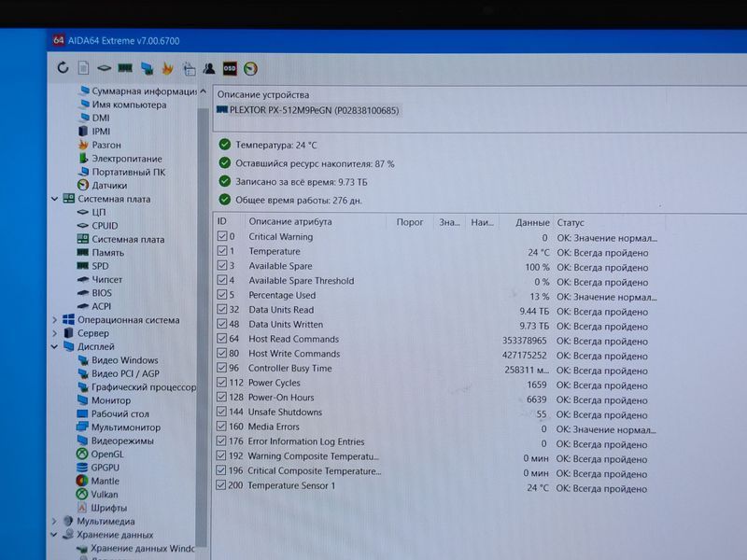Screen dimensions: 747x560
Task: Toggle the Available Spare checkbox
Action: 222,265
